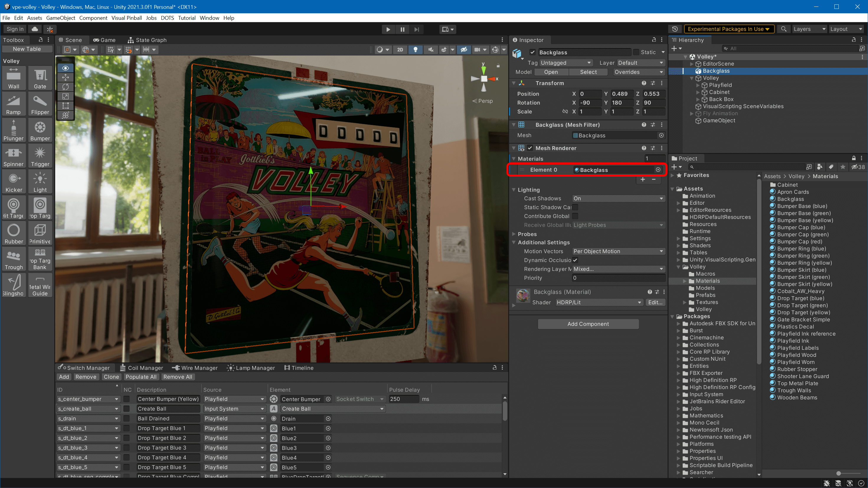
Task: Activate the Scale tool in Scene view
Action: [x=65, y=96]
